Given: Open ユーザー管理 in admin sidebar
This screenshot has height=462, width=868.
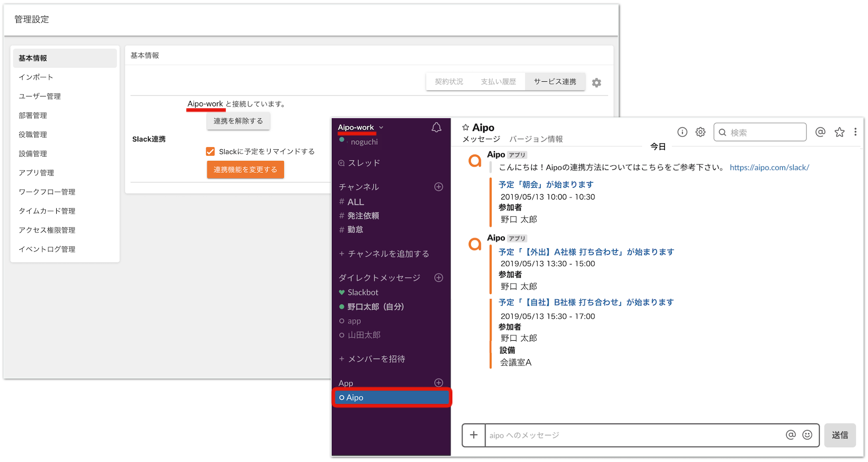Looking at the screenshot, I should coord(65,97).
